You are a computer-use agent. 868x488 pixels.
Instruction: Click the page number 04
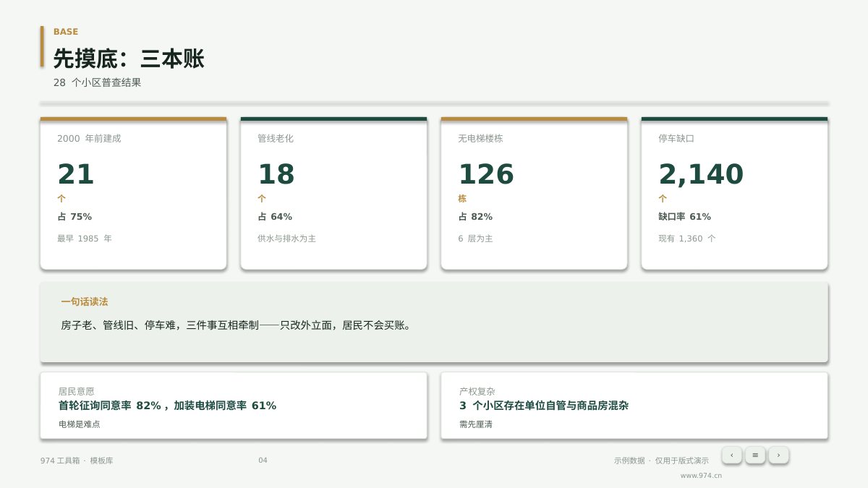(263, 461)
